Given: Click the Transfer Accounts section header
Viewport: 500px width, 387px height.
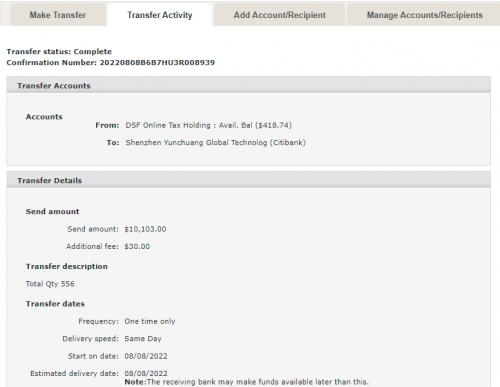Looking at the screenshot, I should pos(248,85).
